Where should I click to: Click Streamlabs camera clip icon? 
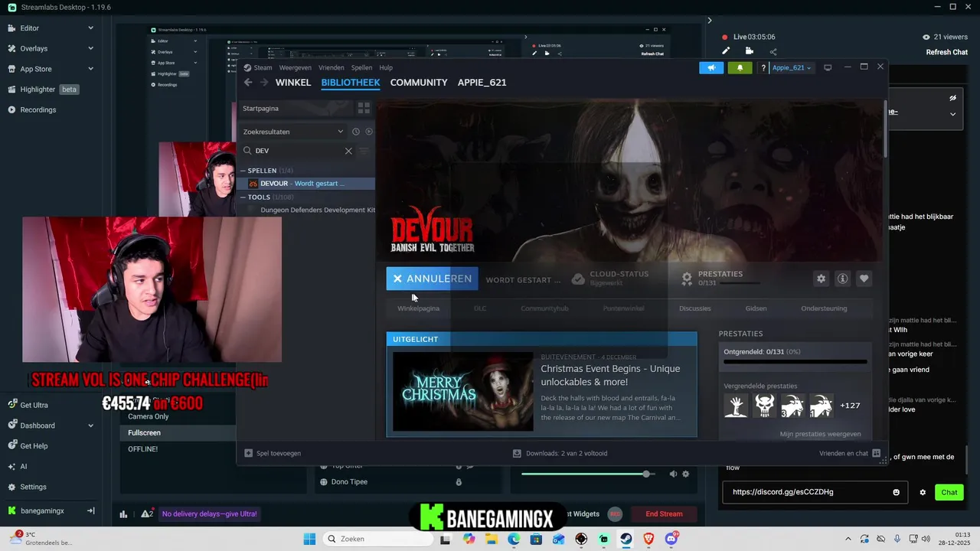click(749, 51)
